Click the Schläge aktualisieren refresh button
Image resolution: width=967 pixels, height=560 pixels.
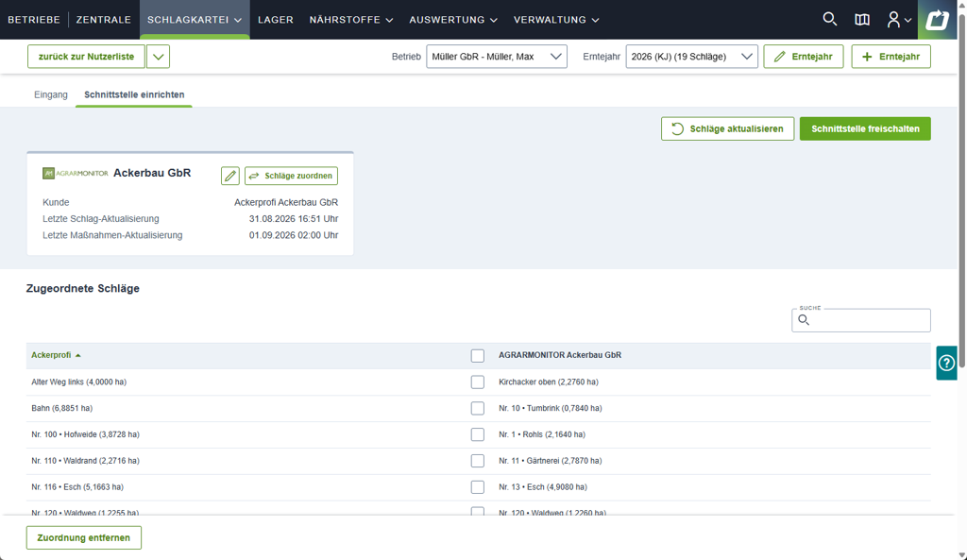point(728,128)
